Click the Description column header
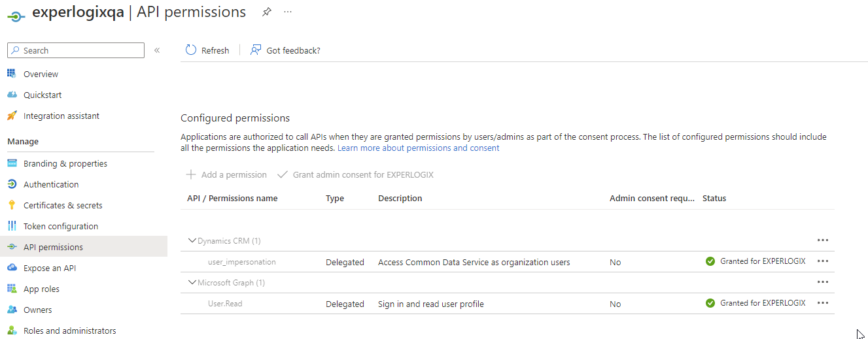868x339 pixels. 400,198
